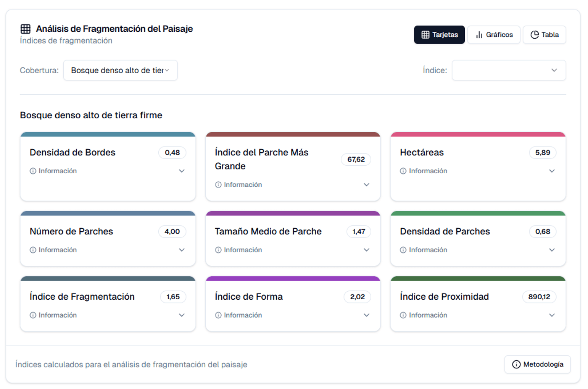Switch to the Tabla view tab
Image resolution: width=588 pixels, height=389 pixels.
544,35
